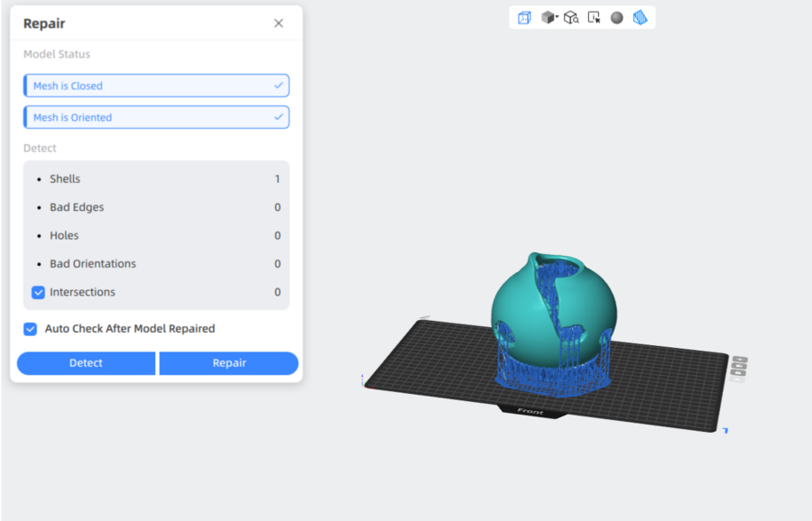
Task: Toggle Auto Check After Model Repaired checkbox
Action: coord(30,329)
